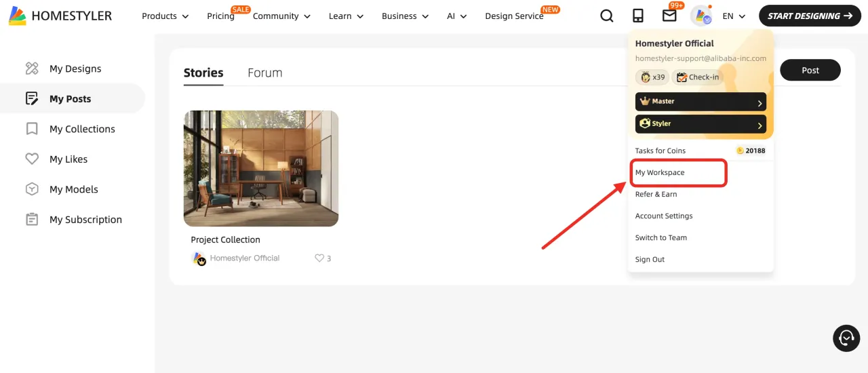Image resolution: width=868 pixels, height=373 pixels.
Task: Click the user profile avatar
Action: pos(701,16)
